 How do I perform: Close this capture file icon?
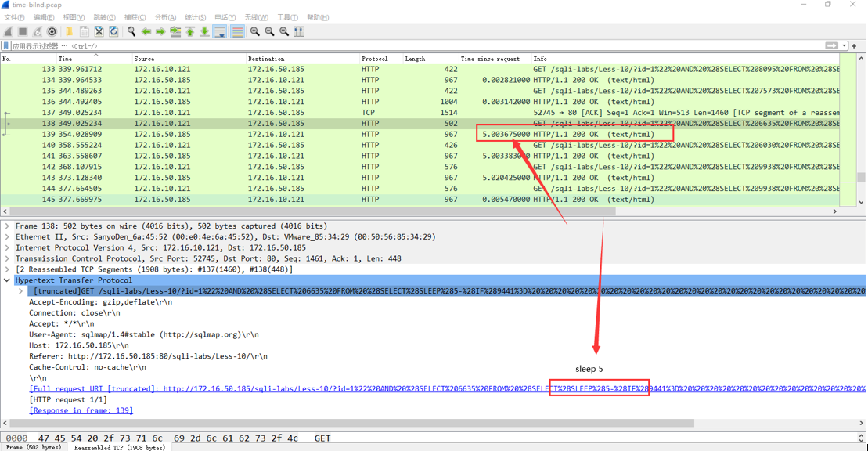coord(99,31)
